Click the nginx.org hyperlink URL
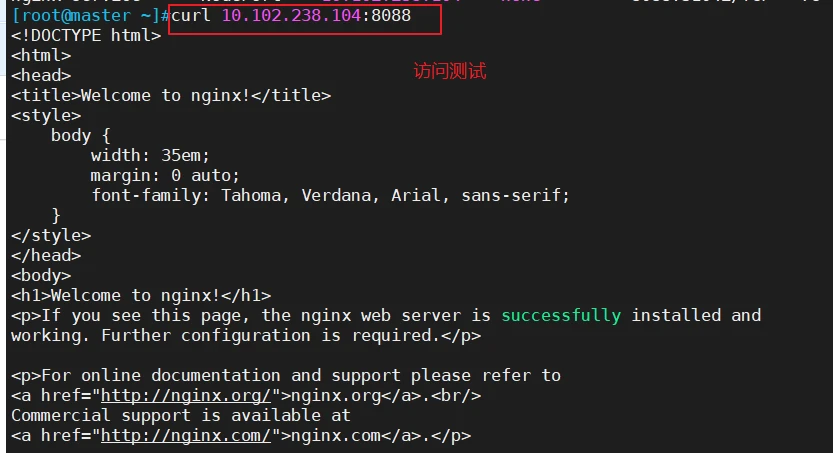 (x=186, y=396)
